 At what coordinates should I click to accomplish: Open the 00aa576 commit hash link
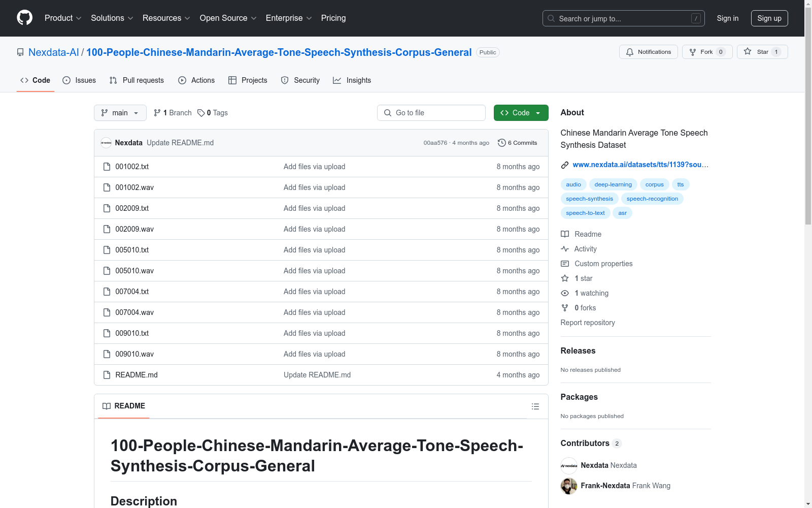coord(435,143)
